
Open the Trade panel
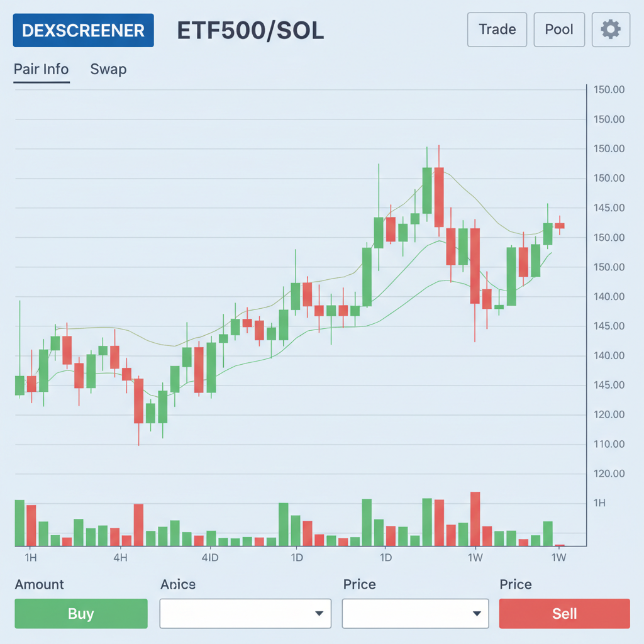497,30
